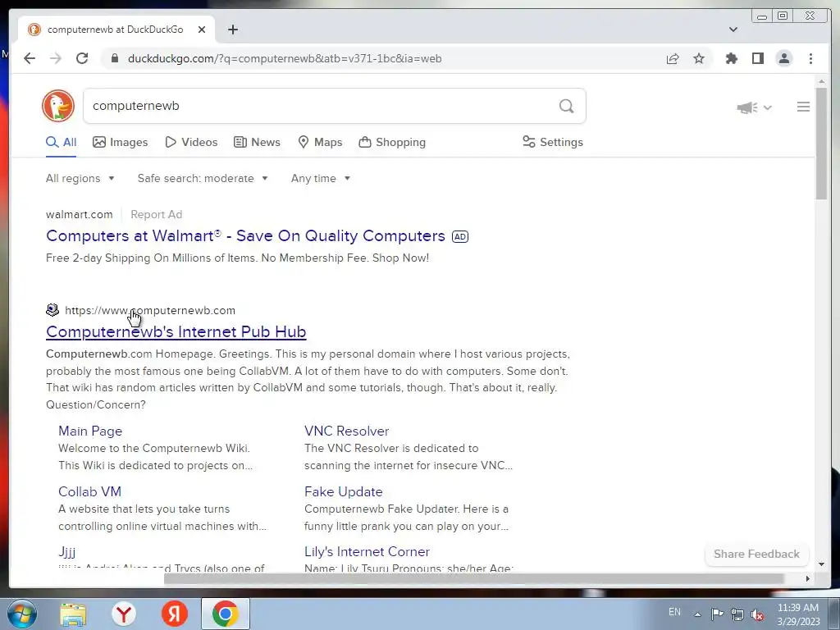Select the All results tab
The width and height of the screenshot is (840, 630).
61,142
